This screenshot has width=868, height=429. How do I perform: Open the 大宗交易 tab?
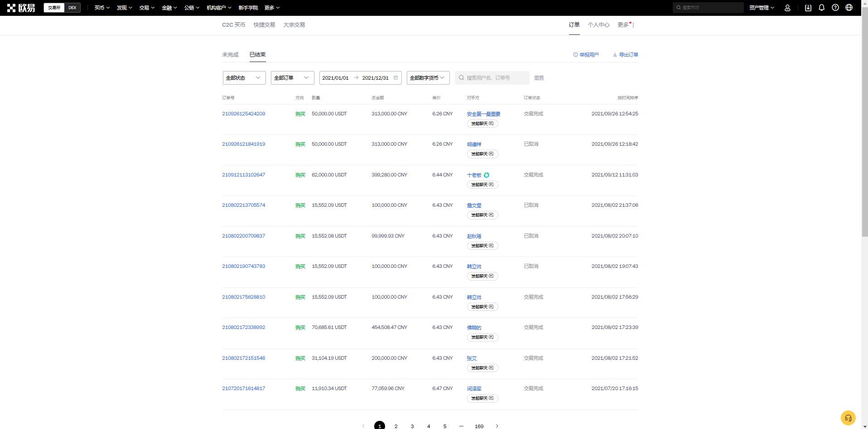pyautogui.click(x=294, y=25)
